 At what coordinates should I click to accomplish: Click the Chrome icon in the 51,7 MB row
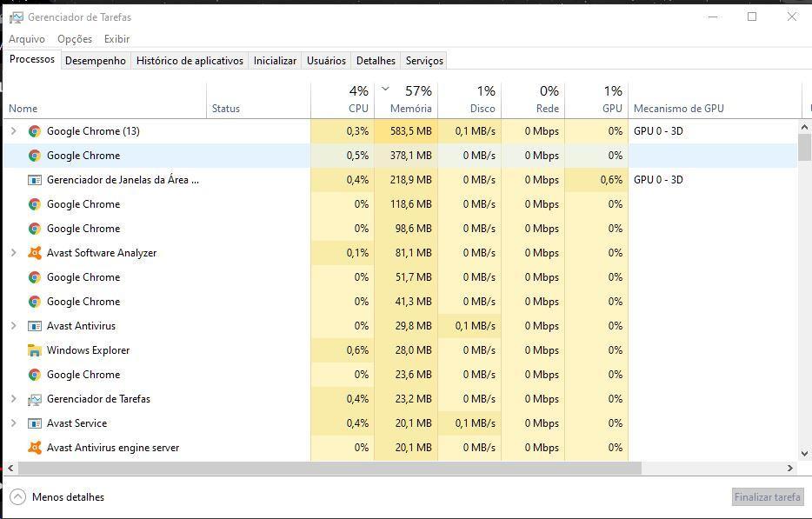[x=35, y=277]
